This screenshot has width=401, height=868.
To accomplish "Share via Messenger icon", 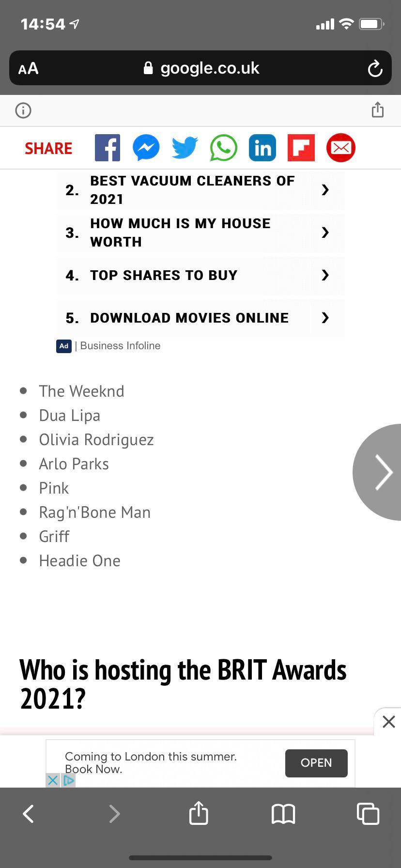I will coord(146,148).
